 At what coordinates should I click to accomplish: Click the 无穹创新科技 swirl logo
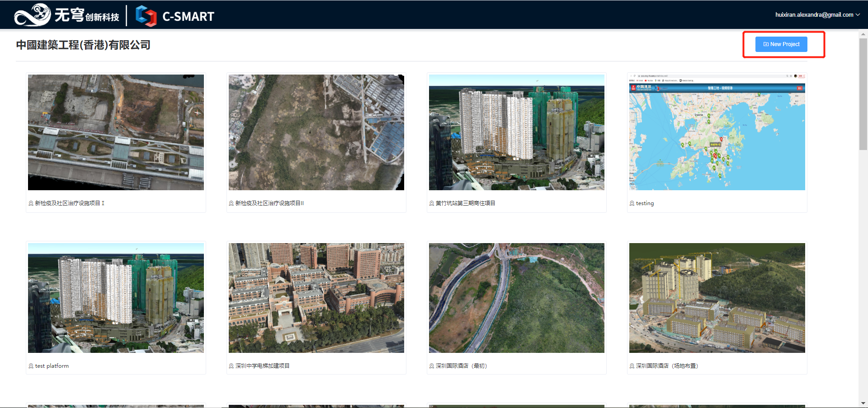(x=32, y=15)
